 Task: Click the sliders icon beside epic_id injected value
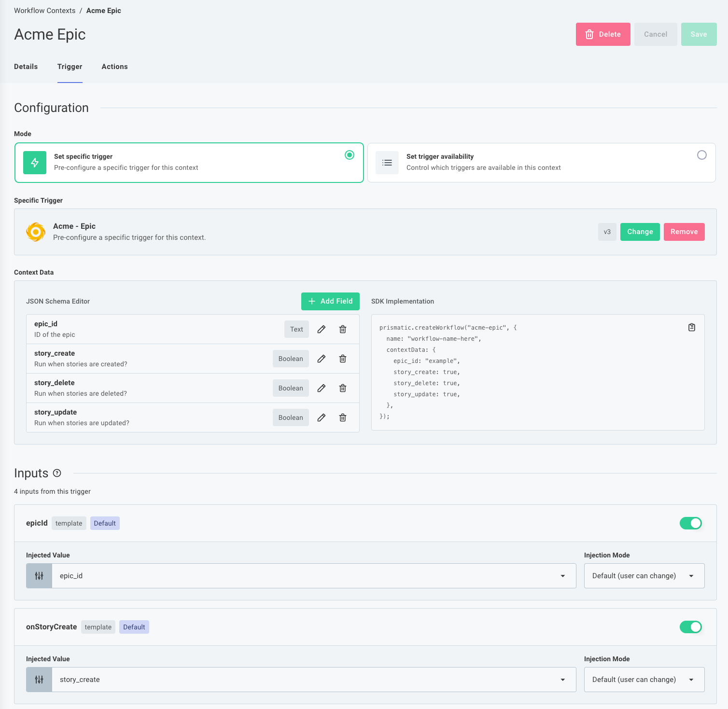point(39,576)
